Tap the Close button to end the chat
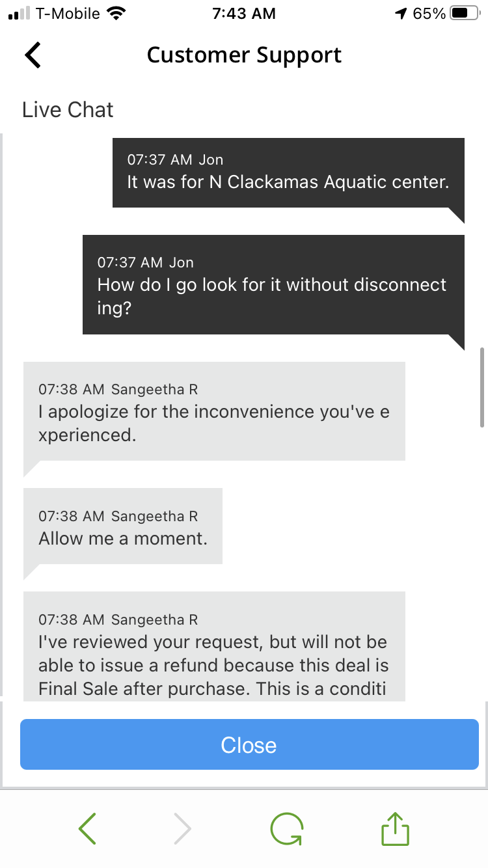The image size is (488, 868). click(249, 745)
